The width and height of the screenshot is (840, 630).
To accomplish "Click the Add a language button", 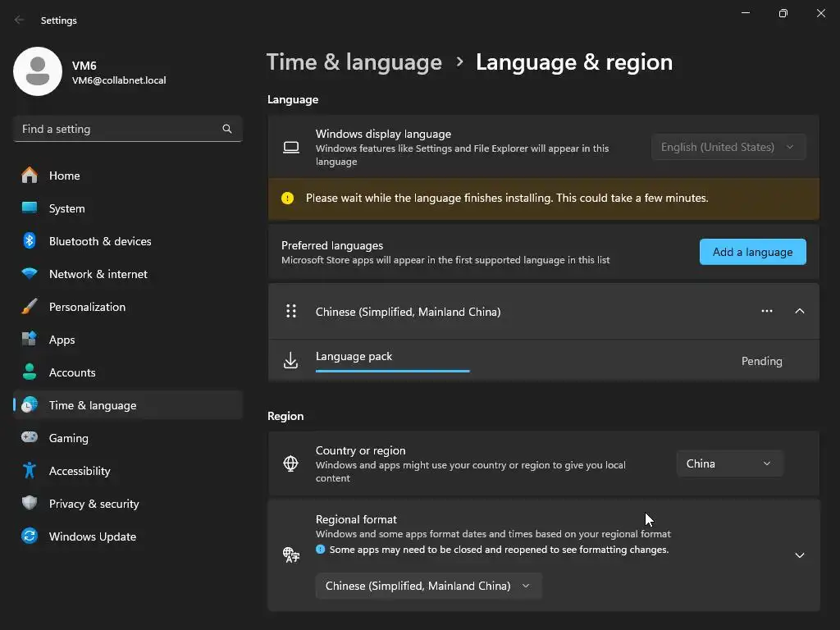I will pos(752,252).
